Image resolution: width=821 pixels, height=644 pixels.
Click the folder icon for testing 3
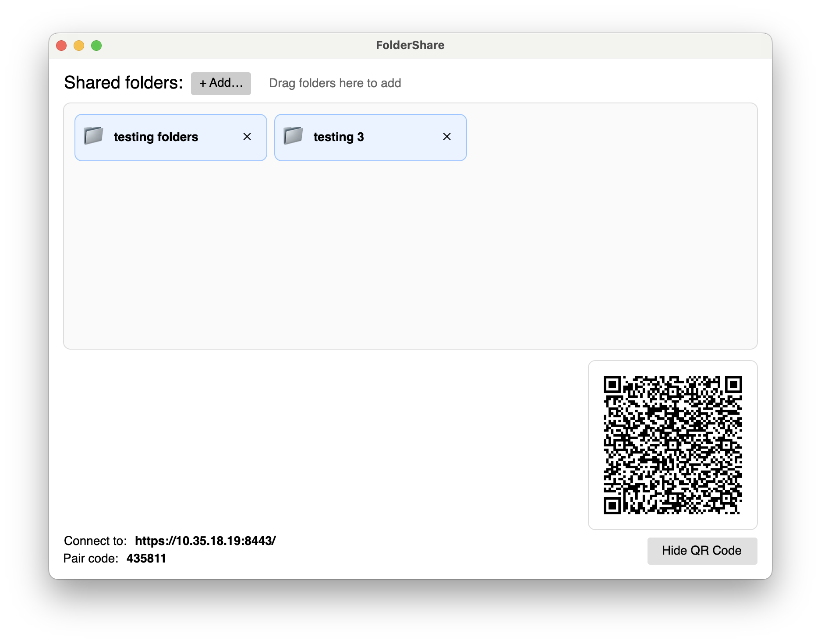tap(293, 136)
